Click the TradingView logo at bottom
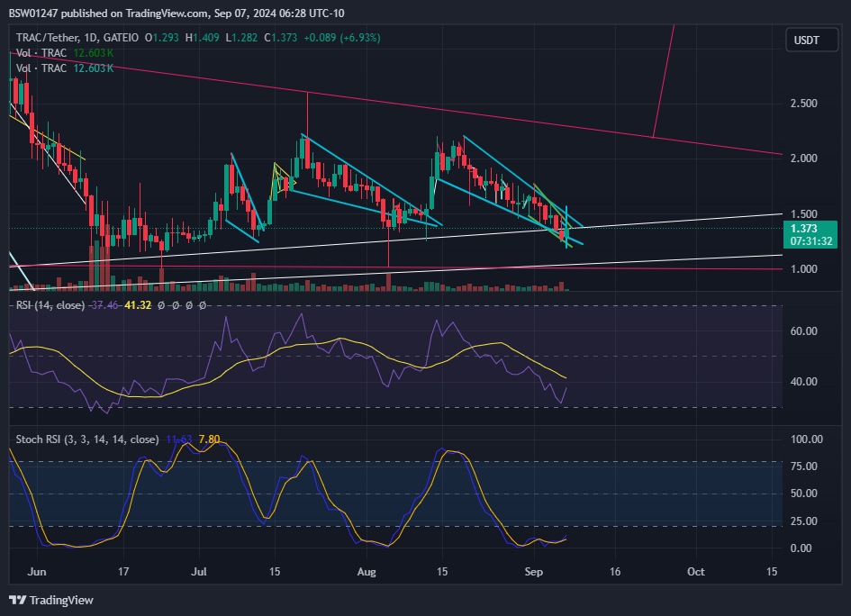Image resolution: width=851 pixels, height=616 pixels. (x=51, y=600)
